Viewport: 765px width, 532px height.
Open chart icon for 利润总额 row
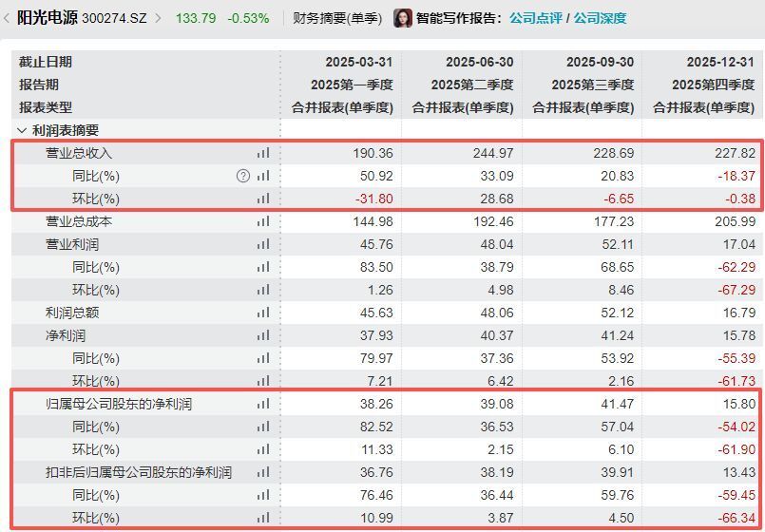(x=263, y=313)
